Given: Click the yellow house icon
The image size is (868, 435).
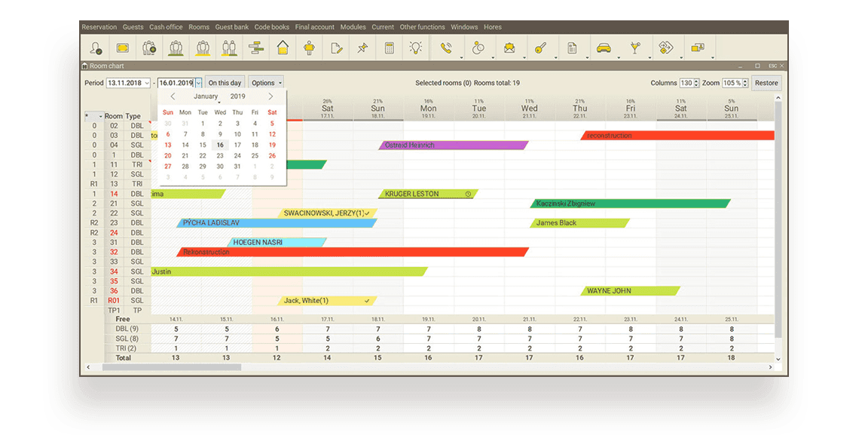Looking at the screenshot, I should [x=283, y=48].
